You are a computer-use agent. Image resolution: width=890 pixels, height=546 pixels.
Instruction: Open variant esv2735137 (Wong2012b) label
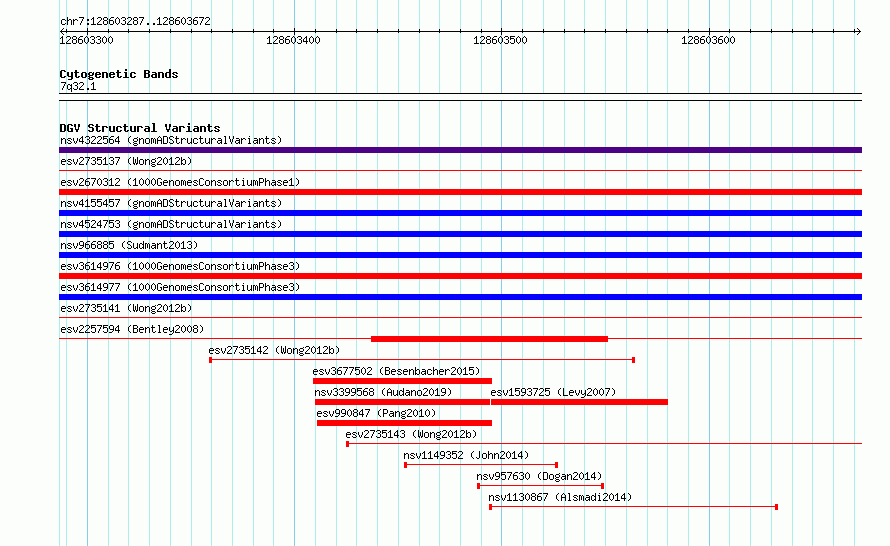126,161
